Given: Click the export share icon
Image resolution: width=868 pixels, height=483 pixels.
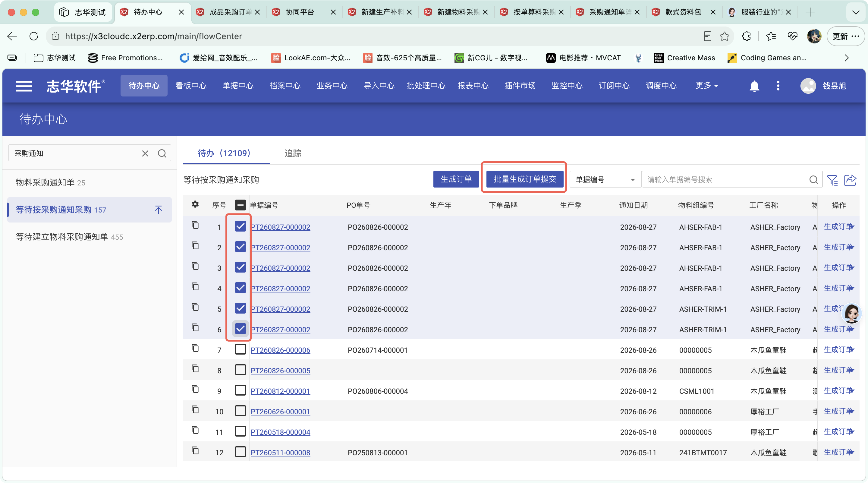Looking at the screenshot, I should (850, 180).
